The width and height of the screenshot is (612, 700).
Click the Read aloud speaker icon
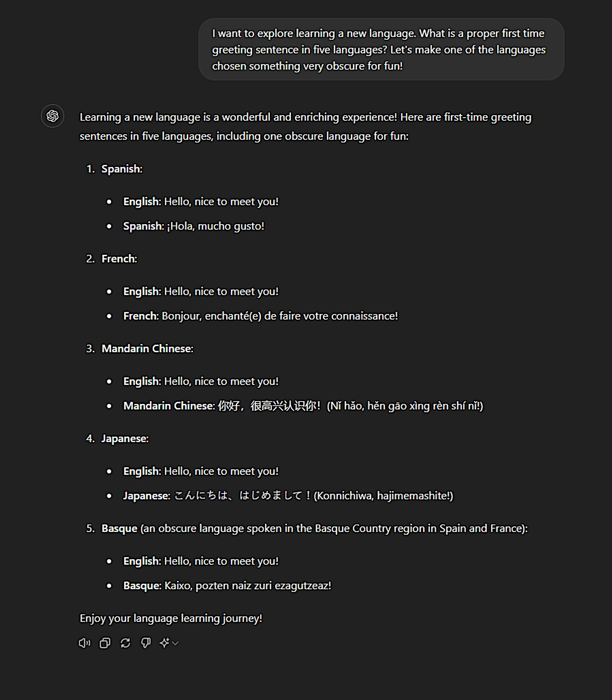(84, 643)
